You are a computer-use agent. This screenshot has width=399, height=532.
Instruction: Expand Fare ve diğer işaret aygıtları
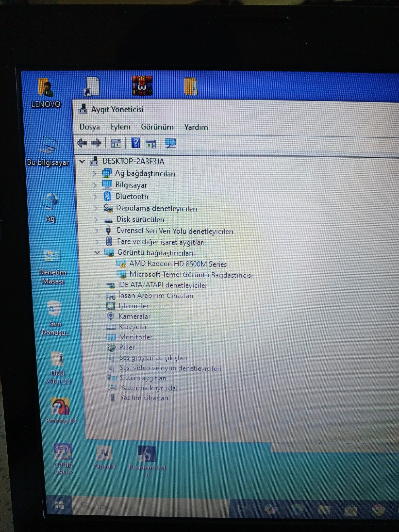pos(97,242)
